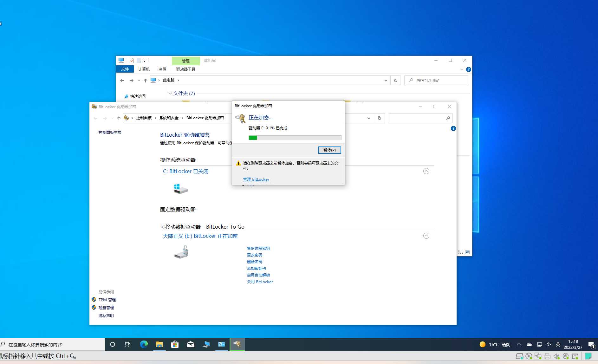Image resolution: width=598 pixels, height=364 pixels.
Task: Go back in File Explorer window
Action: coord(122,81)
